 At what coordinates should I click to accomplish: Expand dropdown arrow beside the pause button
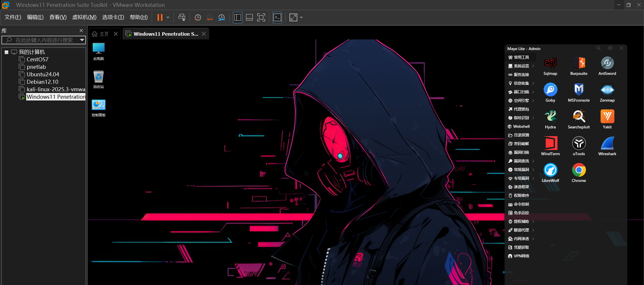168,18
